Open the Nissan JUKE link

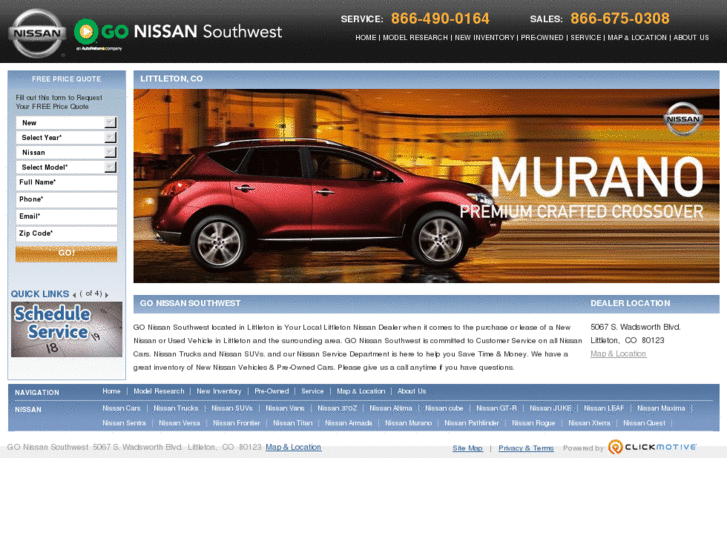(550, 409)
